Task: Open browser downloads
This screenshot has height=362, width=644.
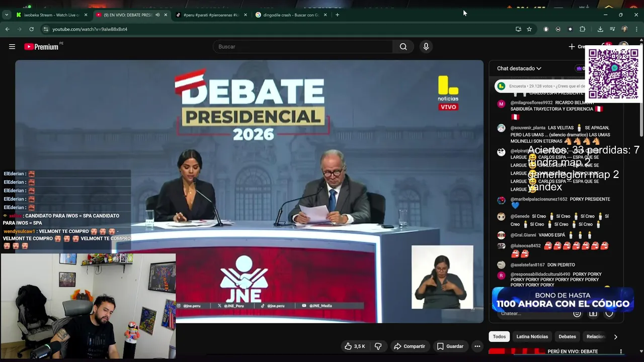Action: (600, 29)
